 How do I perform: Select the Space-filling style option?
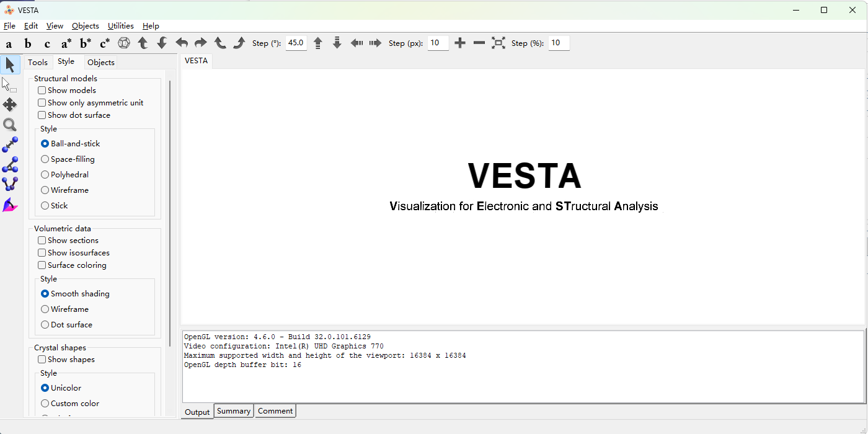point(45,159)
